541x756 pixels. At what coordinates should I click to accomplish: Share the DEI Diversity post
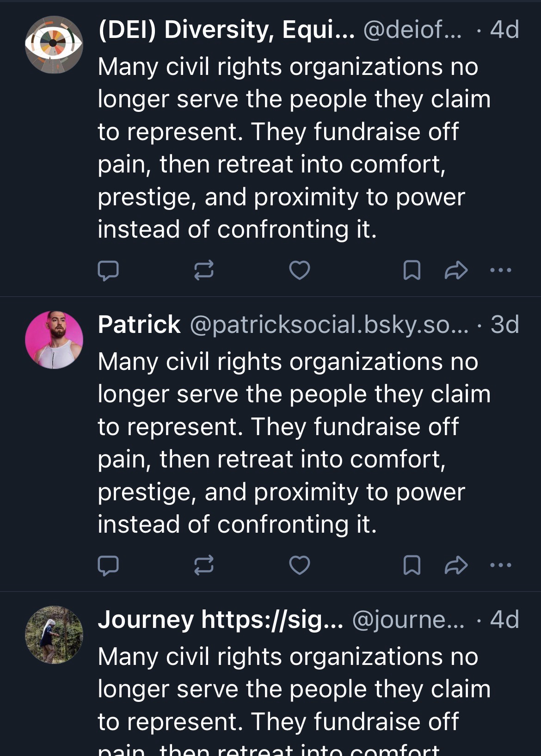[x=456, y=270]
